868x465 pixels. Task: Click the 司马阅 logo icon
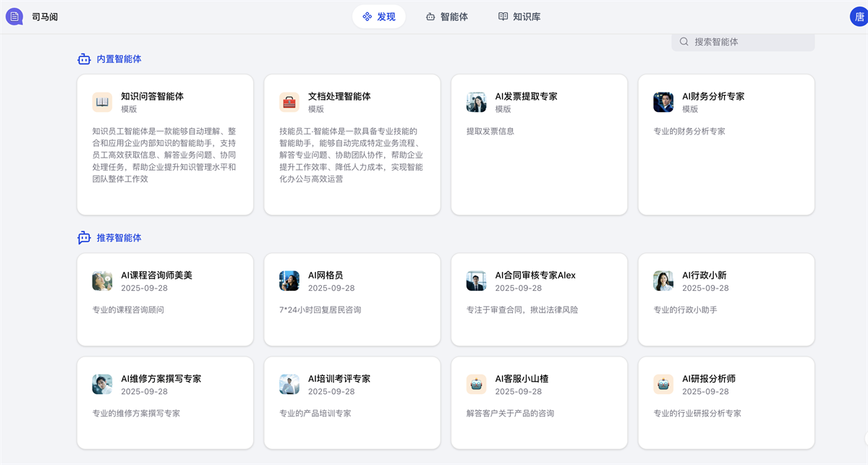point(14,16)
